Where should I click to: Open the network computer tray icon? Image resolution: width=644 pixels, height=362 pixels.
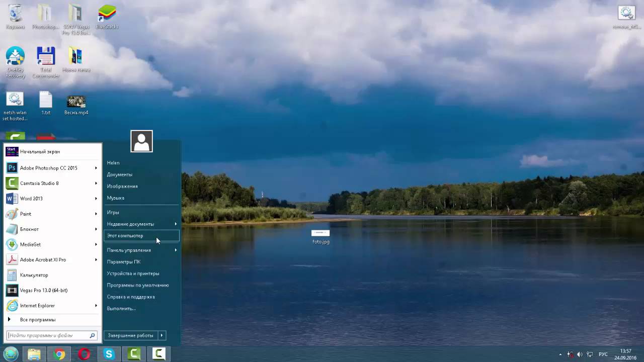tap(590, 354)
